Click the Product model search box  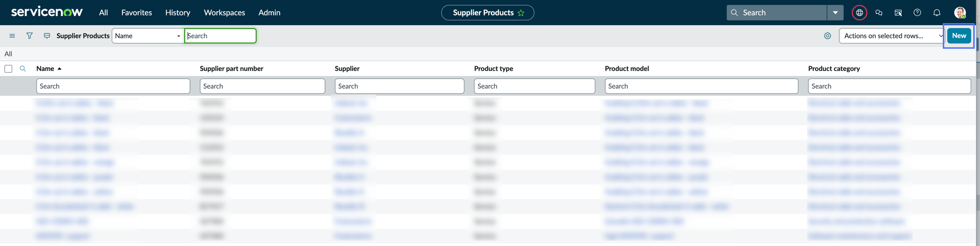(701, 86)
